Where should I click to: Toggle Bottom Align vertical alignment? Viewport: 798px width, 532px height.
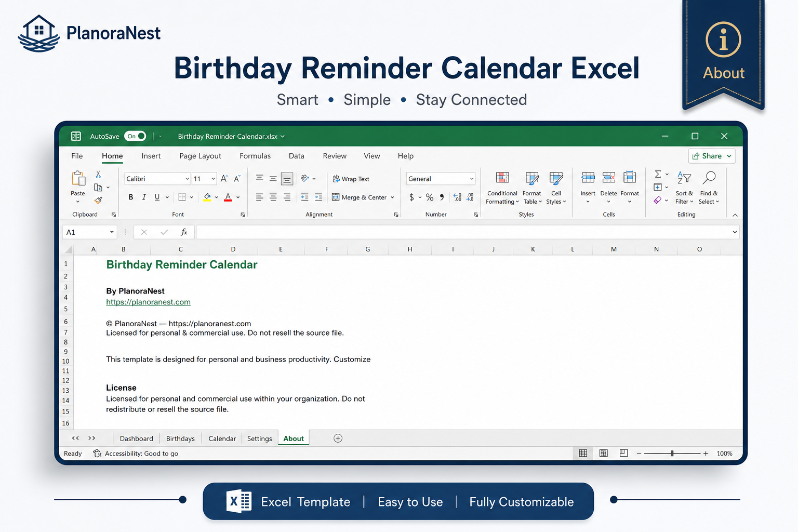[287, 179]
